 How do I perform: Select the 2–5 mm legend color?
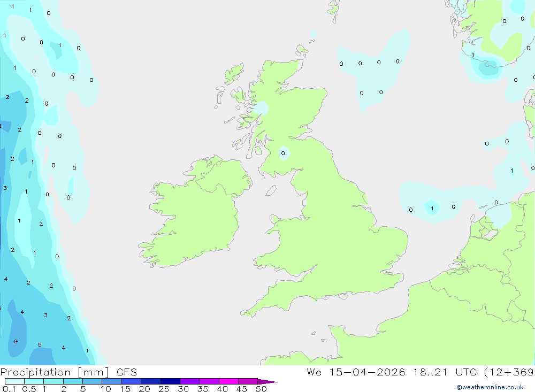[x=73, y=381]
